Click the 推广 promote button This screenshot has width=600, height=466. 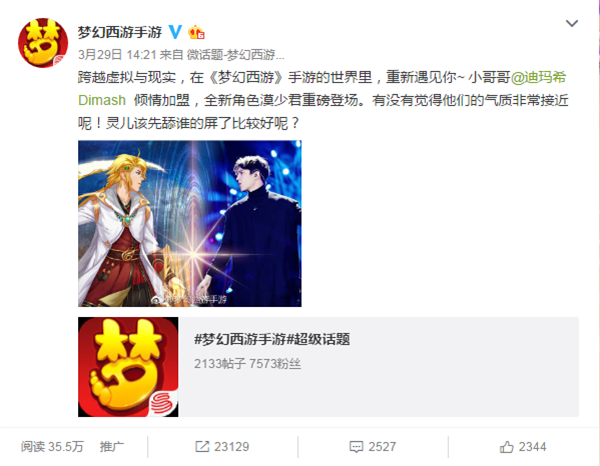(112, 446)
